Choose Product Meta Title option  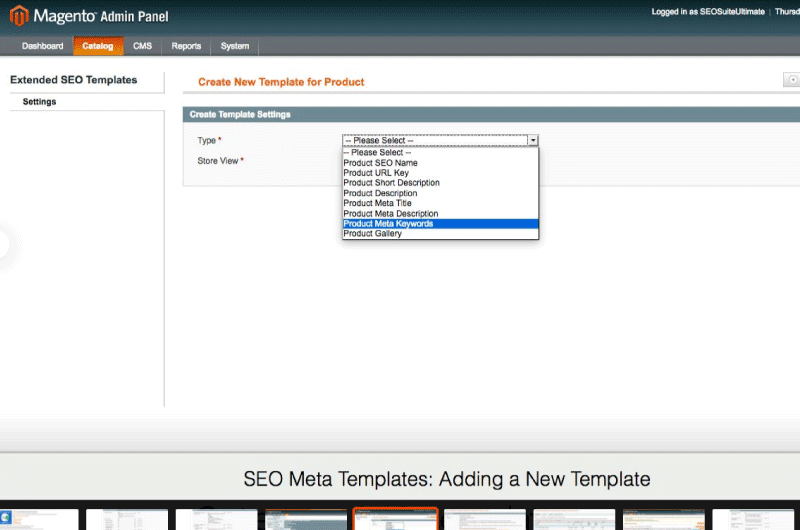[x=440, y=203]
